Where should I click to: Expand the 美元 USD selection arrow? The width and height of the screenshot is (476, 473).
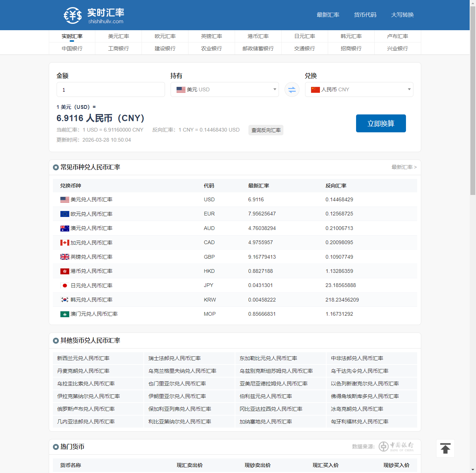tap(275, 89)
